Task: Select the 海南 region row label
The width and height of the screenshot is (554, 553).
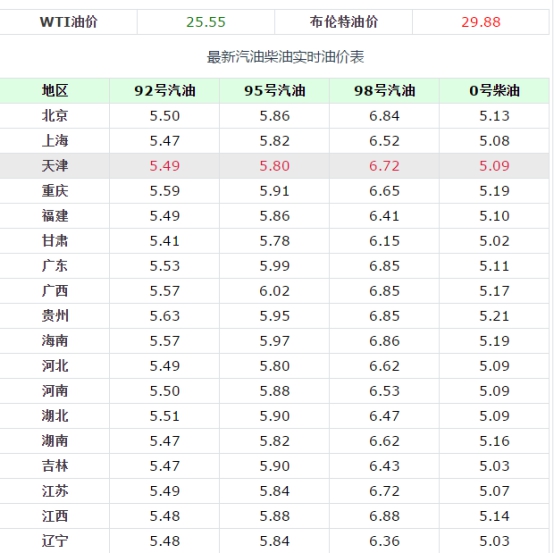Action: point(54,341)
